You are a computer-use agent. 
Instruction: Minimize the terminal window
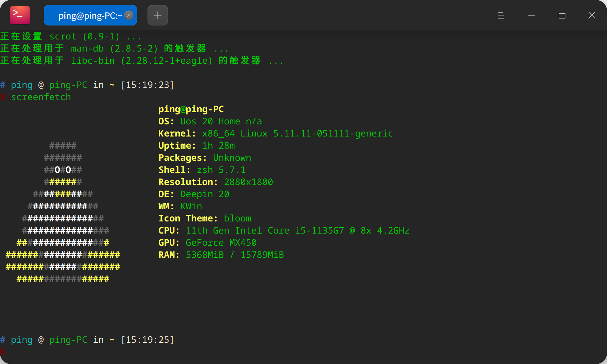(531, 15)
